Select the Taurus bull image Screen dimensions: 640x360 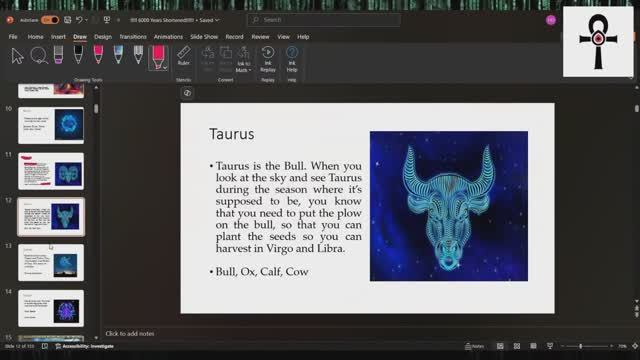click(x=449, y=206)
